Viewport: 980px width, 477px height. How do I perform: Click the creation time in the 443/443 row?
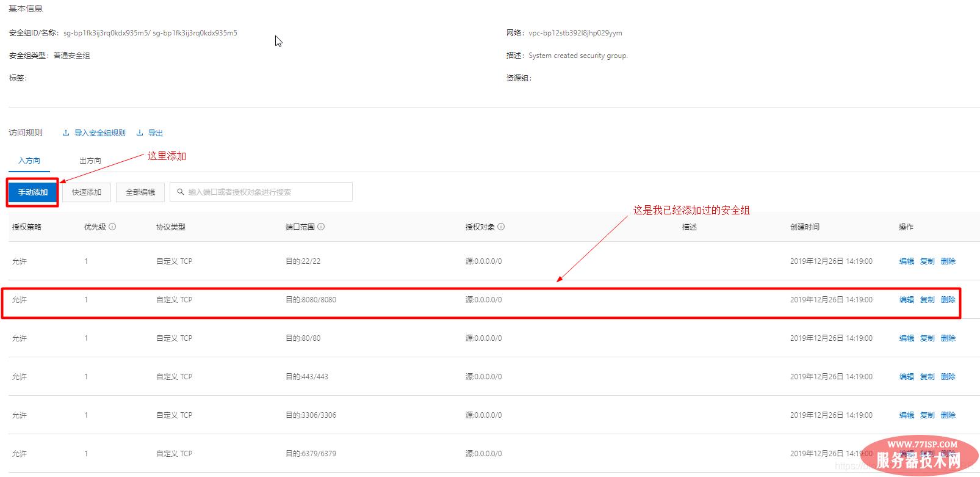[831, 377]
